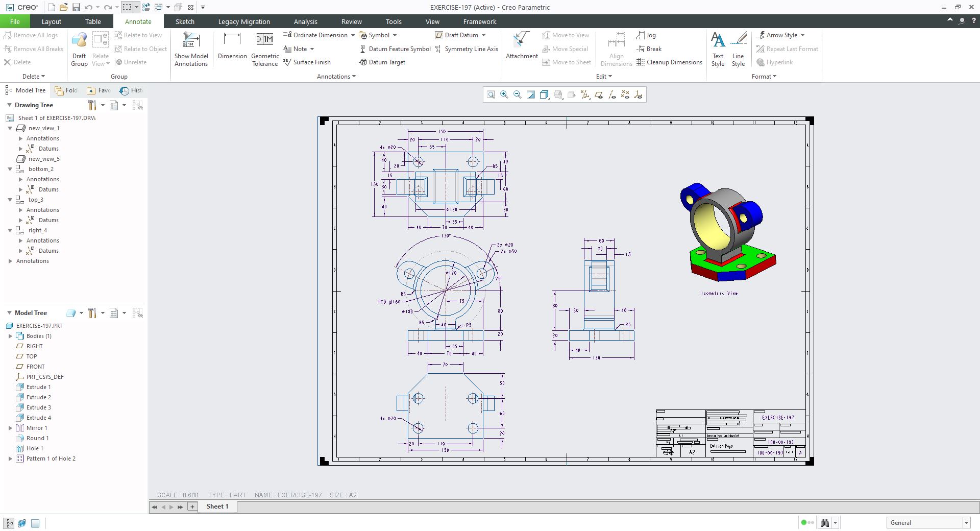
Task: Collapse the new_view_1 tree node
Action: (10, 128)
